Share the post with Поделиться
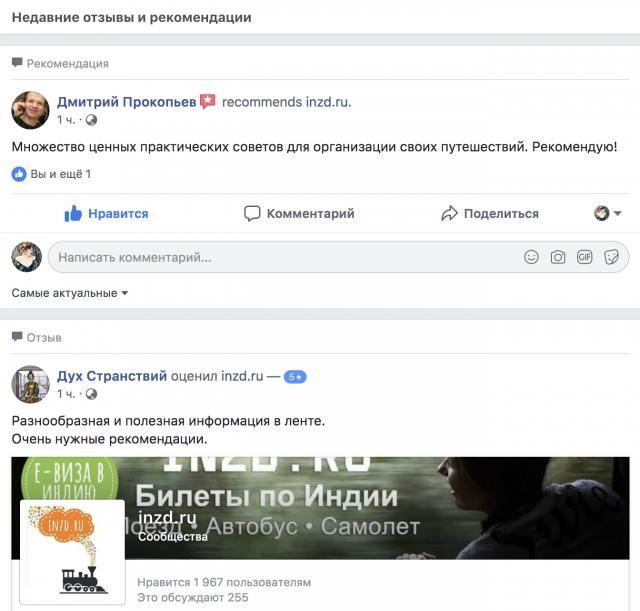 (x=490, y=213)
